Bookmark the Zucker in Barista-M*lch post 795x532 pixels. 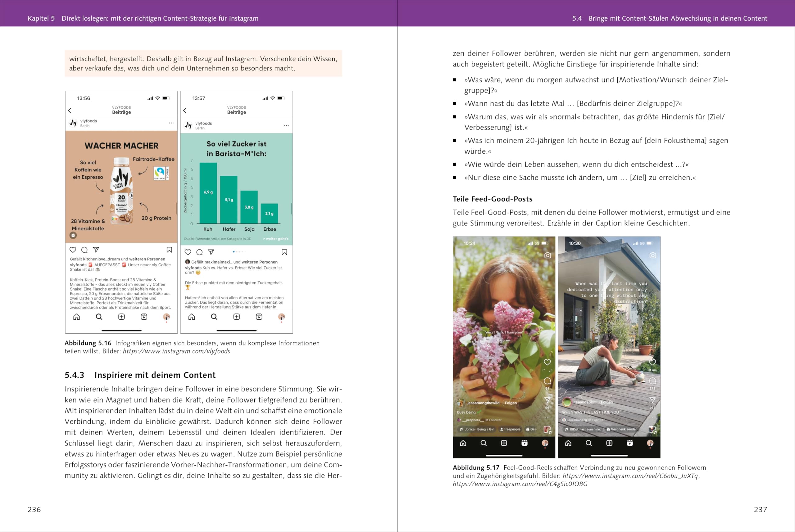(x=284, y=252)
